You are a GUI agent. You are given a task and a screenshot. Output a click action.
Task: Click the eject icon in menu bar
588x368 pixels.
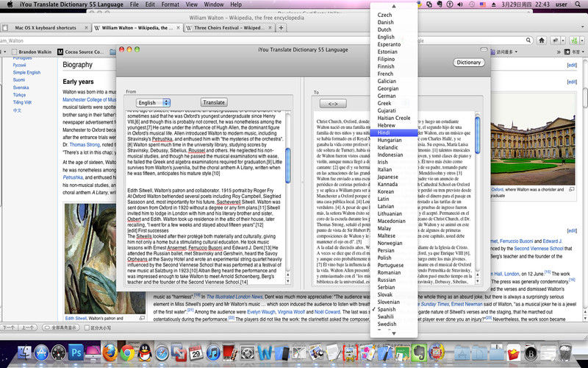coord(493,4)
